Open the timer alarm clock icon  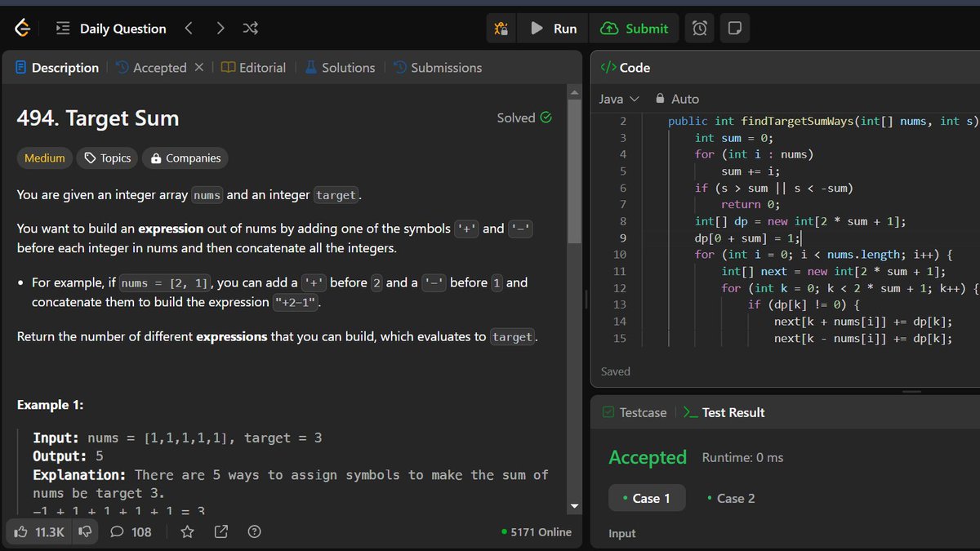pyautogui.click(x=700, y=29)
